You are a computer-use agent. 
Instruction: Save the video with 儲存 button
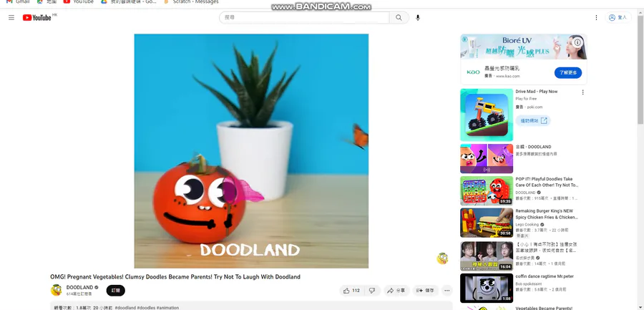click(x=425, y=290)
